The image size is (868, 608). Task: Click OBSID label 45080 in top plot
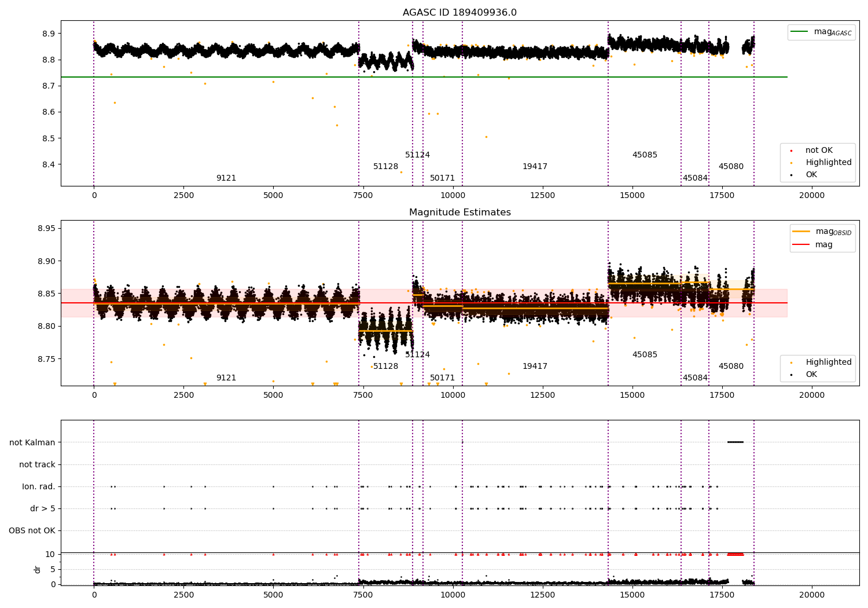point(731,167)
